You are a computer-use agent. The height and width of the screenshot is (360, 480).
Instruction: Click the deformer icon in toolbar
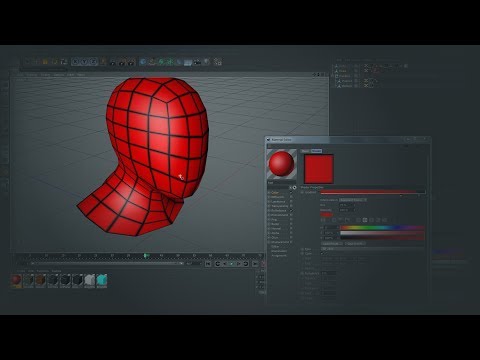[x=179, y=62]
